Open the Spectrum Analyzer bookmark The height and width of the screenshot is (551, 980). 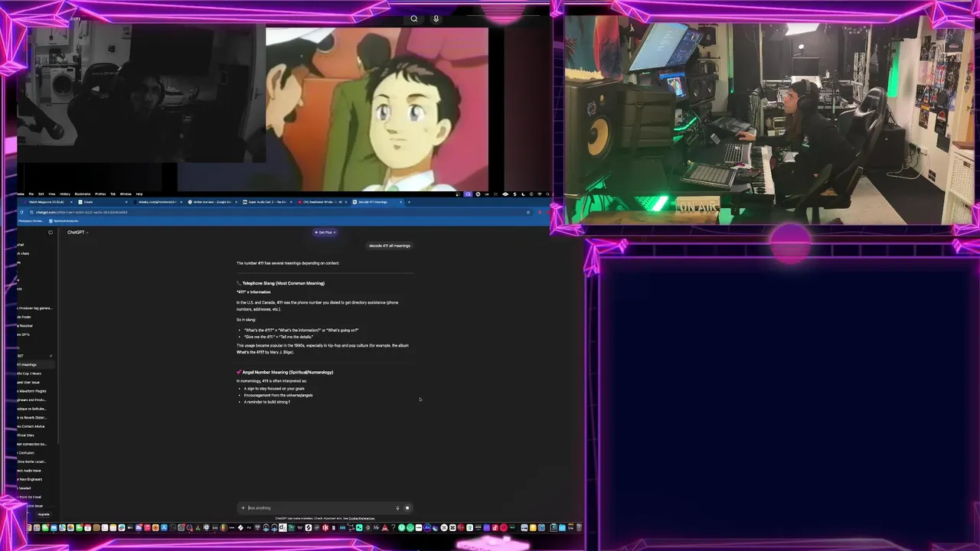point(64,221)
